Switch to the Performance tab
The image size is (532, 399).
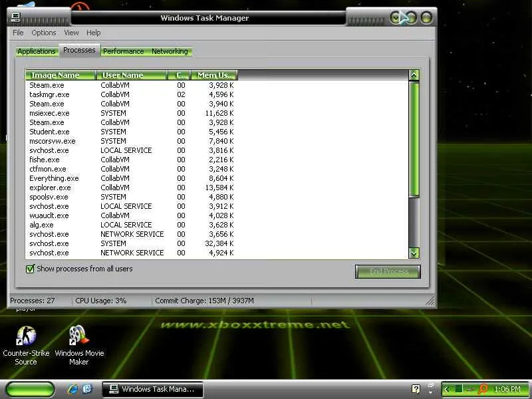click(x=124, y=51)
